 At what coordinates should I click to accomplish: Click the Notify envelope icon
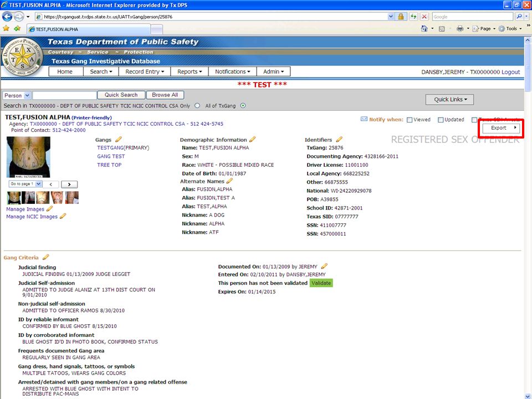click(x=364, y=119)
